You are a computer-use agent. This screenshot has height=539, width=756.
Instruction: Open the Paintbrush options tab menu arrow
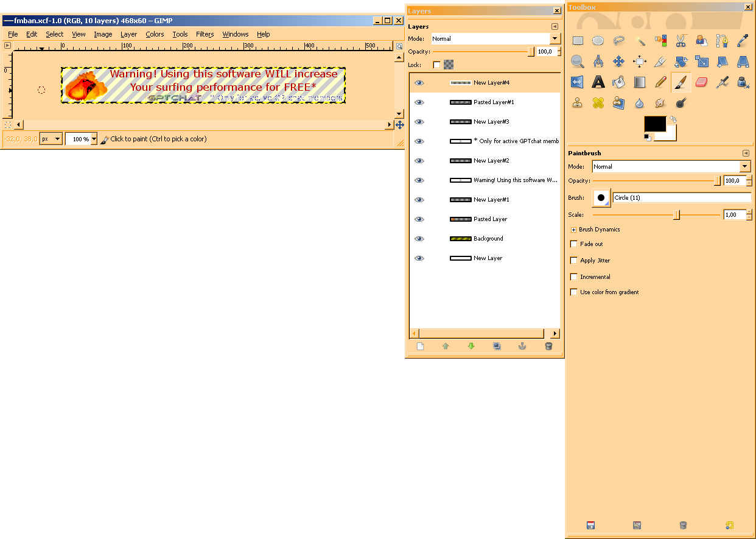(746, 153)
